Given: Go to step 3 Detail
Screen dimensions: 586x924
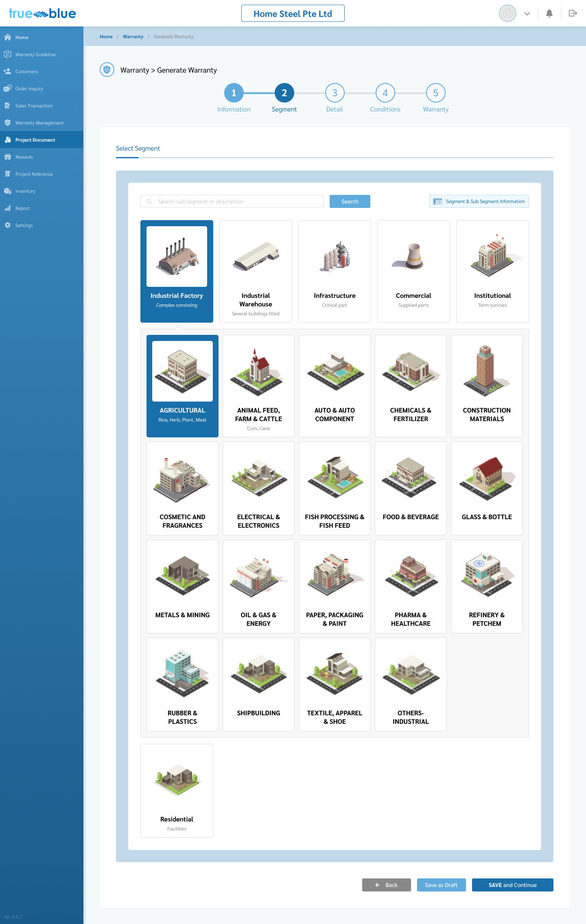Looking at the screenshot, I should click(335, 93).
